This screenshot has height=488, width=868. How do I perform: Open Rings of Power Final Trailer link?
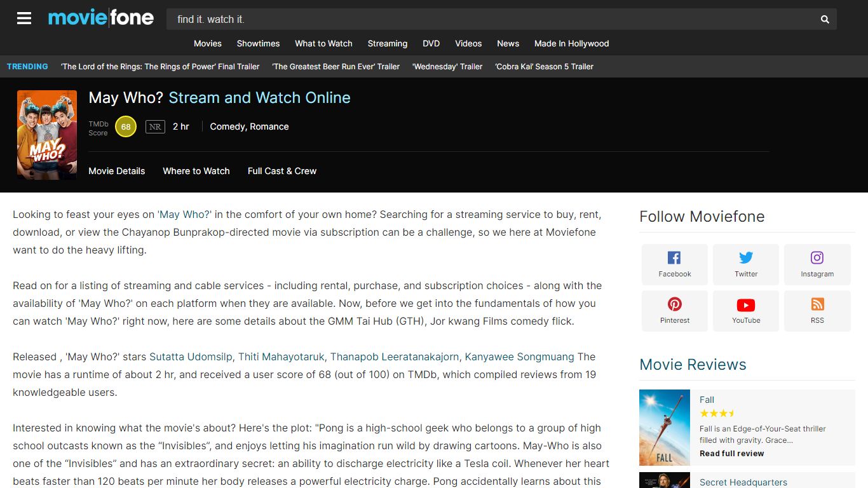[x=160, y=67]
